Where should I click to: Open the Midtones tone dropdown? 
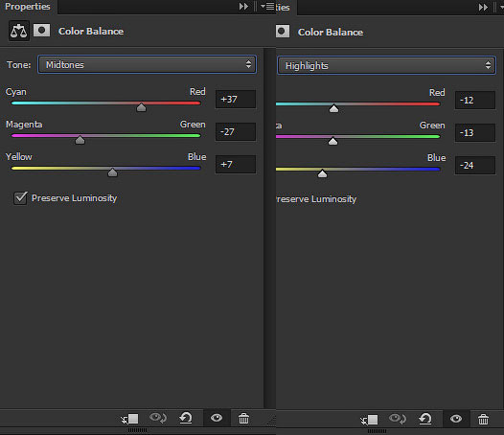pyautogui.click(x=147, y=64)
